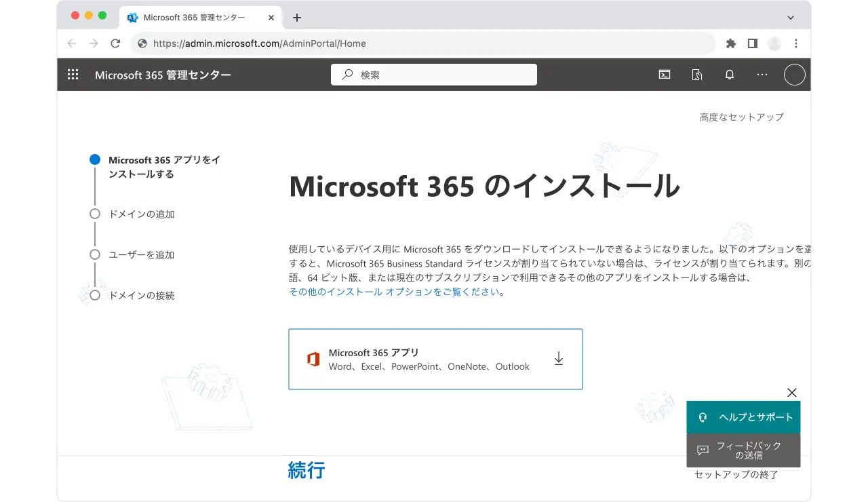Click the Microsoft 365 のインストール heading

[484, 186]
